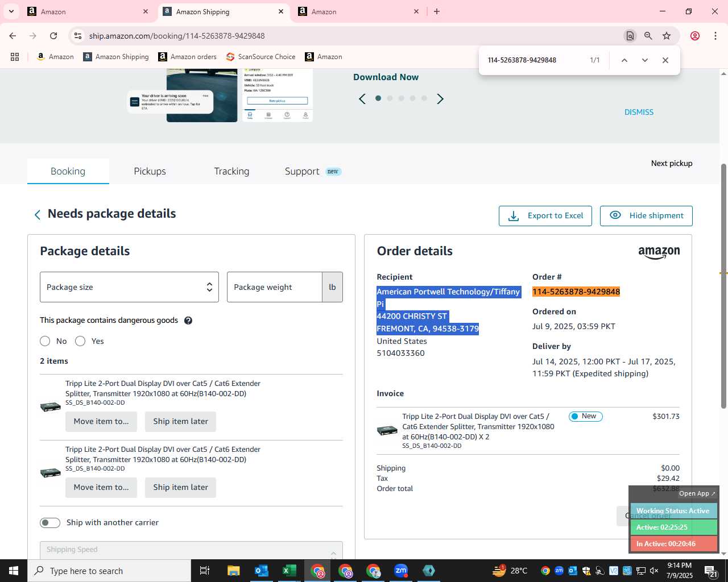Show previous carousel slide arrow
Image resolution: width=728 pixels, height=582 pixels.
coord(362,99)
